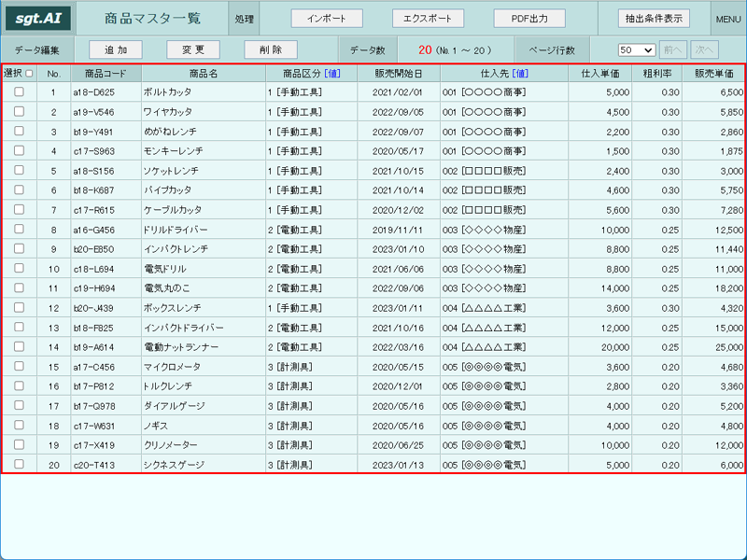747x560 pixels.
Task: Click selling price 25,000
Action: 729,347
